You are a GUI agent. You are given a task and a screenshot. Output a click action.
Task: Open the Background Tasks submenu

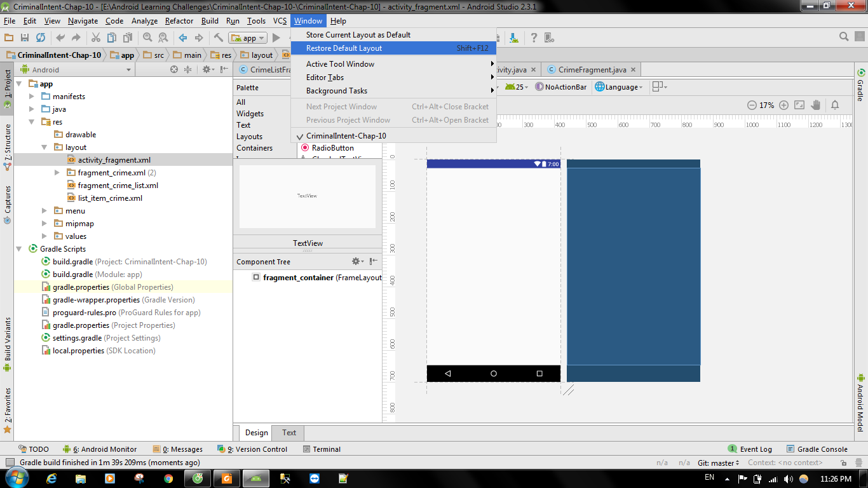(393, 91)
